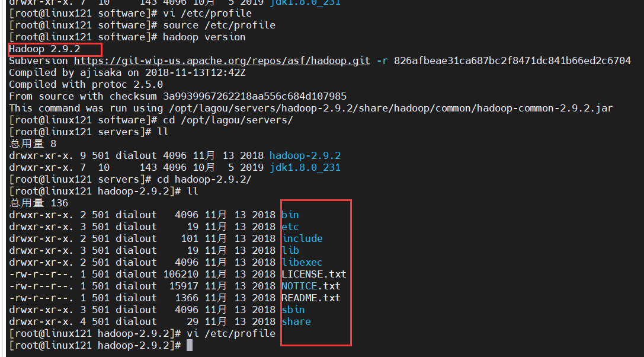The width and height of the screenshot is (644, 357).
Task: Click the 'cd /opt/lagou/servers/' command
Action: coord(228,120)
